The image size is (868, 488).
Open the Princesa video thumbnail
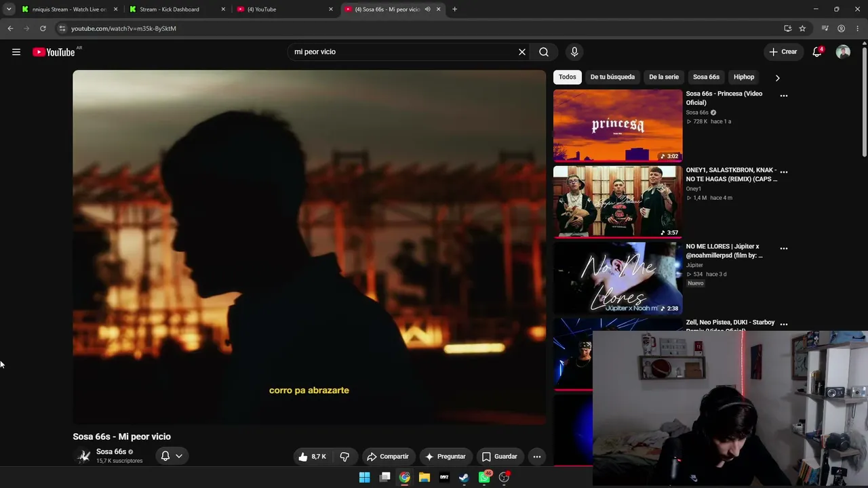coord(618,125)
